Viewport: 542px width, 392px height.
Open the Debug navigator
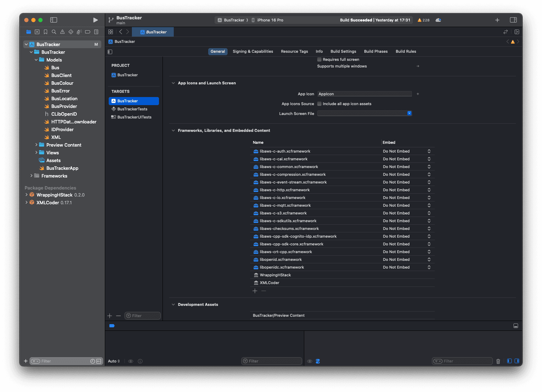79,32
